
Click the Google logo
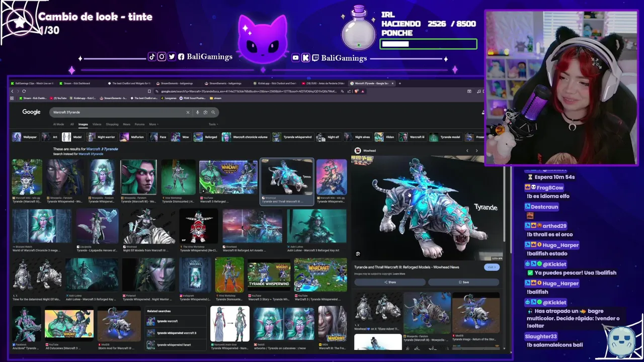[x=31, y=112]
